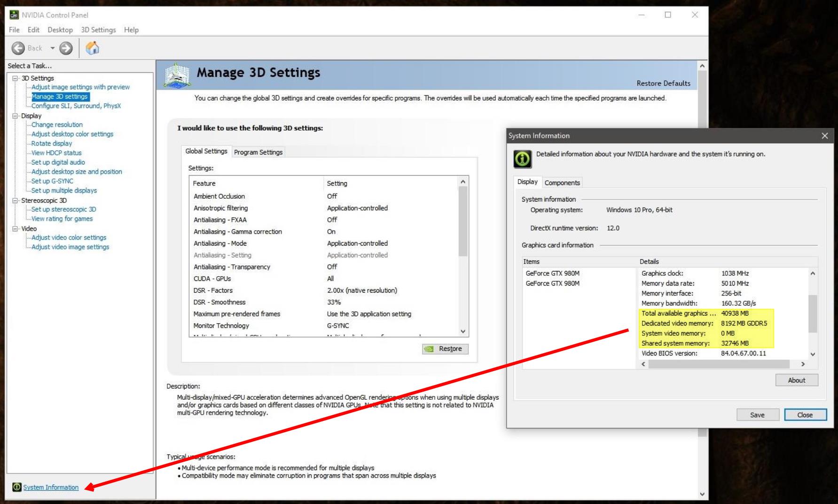Image resolution: width=838 pixels, height=504 pixels.
Task: Click the NVIDIA Control Panel title icon
Action: click(x=14, y=15)
